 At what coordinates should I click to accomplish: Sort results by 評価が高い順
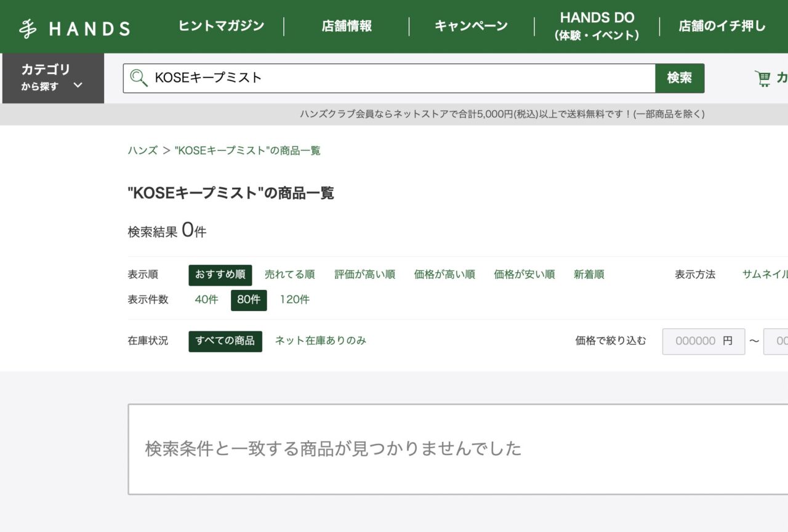(x=365, y=275)
